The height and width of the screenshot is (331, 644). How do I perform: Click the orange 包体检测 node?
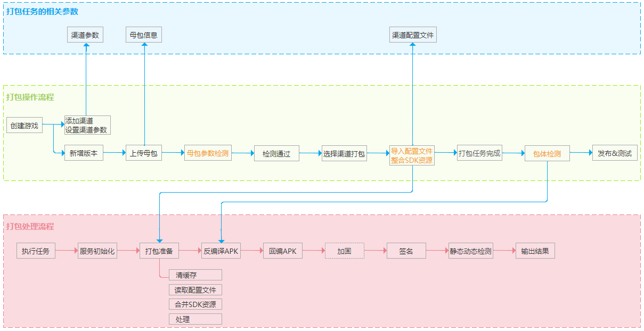click(547, 153)
